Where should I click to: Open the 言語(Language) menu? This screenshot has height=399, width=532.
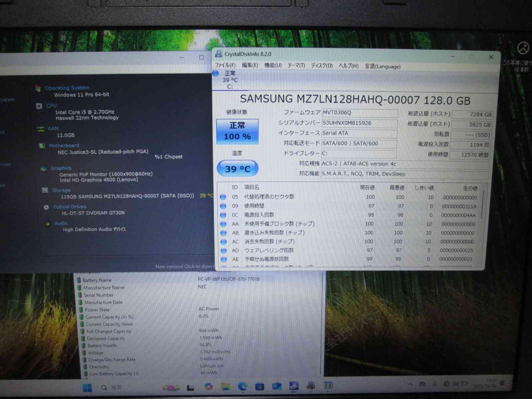[382, 66]
